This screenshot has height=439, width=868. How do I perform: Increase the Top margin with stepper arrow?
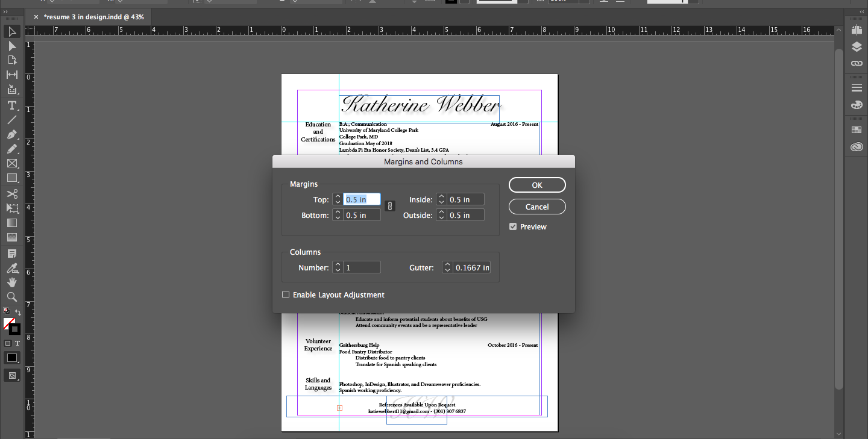tap(338, 196)
